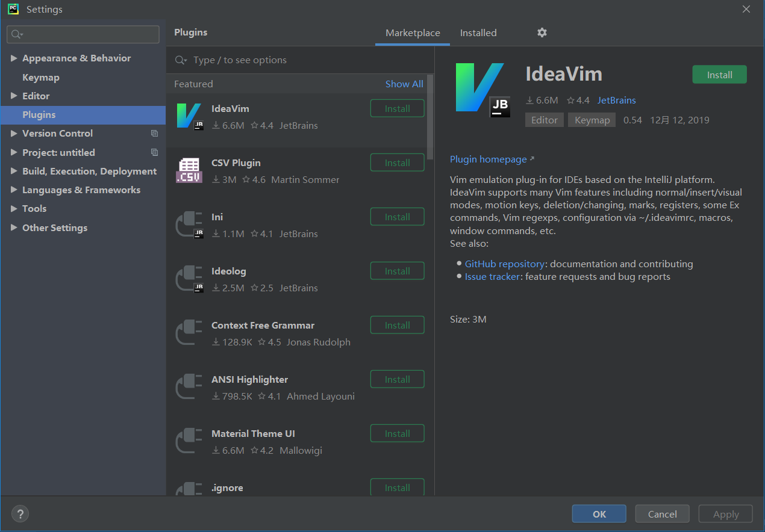This screenshot has width=765, height=532.
Task: Install the ANSI Highlighter plugin
Action: pyautogui.click(x=398, y=379)
